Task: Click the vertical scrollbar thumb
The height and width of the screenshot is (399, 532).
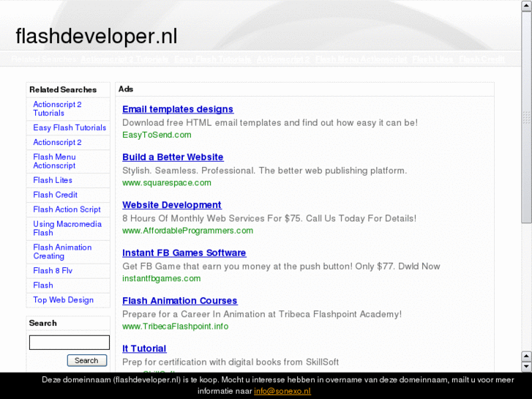Action: pos(526,117)
